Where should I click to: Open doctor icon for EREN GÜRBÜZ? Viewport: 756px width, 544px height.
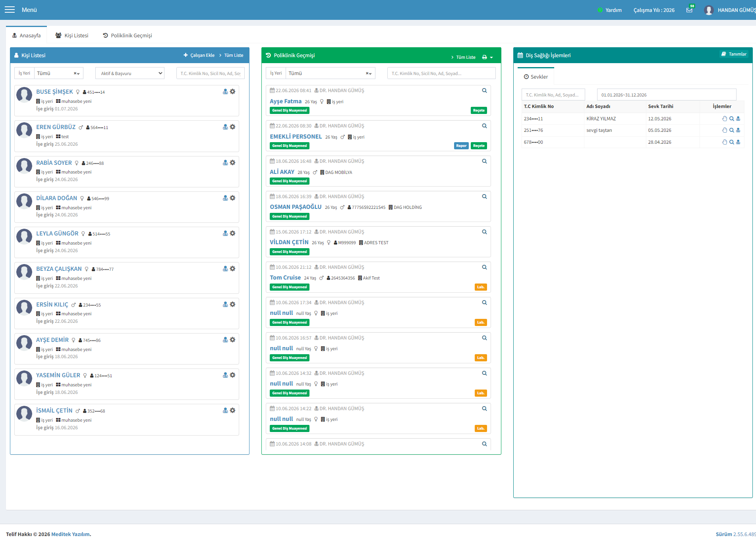[x=225, y=127]
